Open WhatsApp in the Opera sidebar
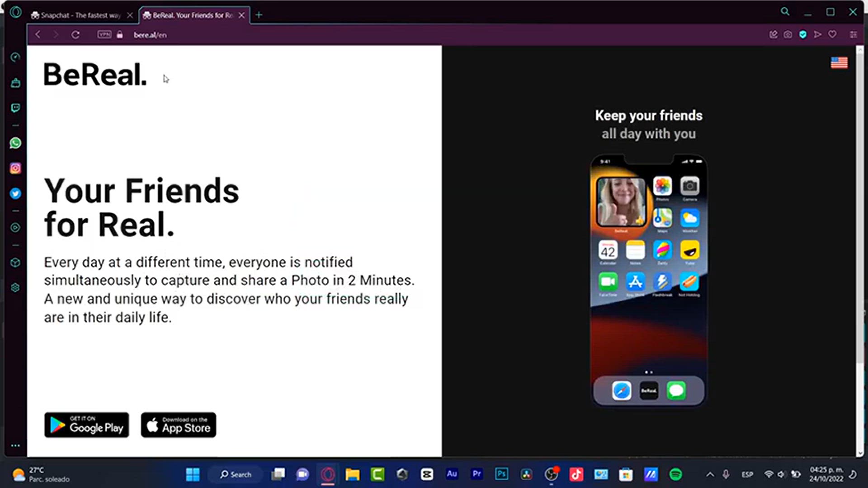 click(15, 143)
